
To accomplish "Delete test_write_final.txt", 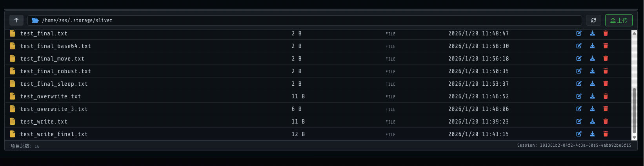I will [x=606, y=134].
